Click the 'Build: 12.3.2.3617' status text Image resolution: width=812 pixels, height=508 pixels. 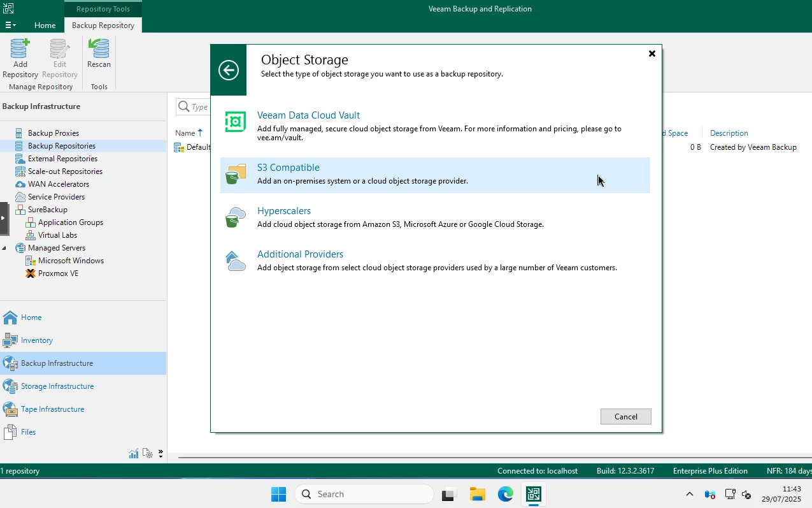coord(625,471)
